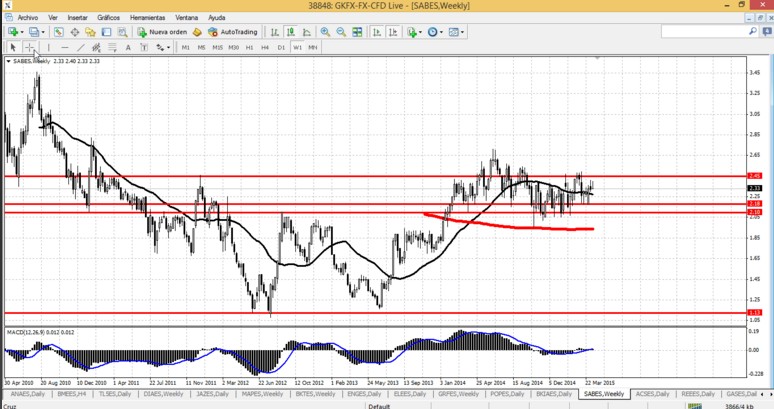Image resolution: width=774 pixels, height=409 pixels.
Task: Select the text 'A' tool
Action: coord(128,47)
